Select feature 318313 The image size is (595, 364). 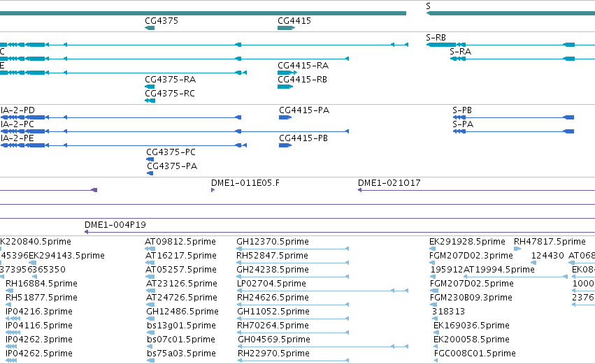448,312
